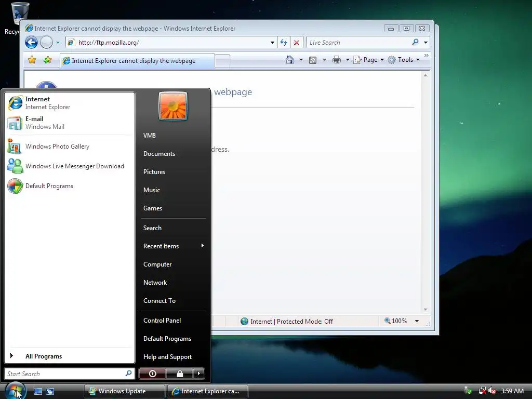Show desktop from Quick Launch
Screen dimensions: 532x399
click(x=37, y=391)
